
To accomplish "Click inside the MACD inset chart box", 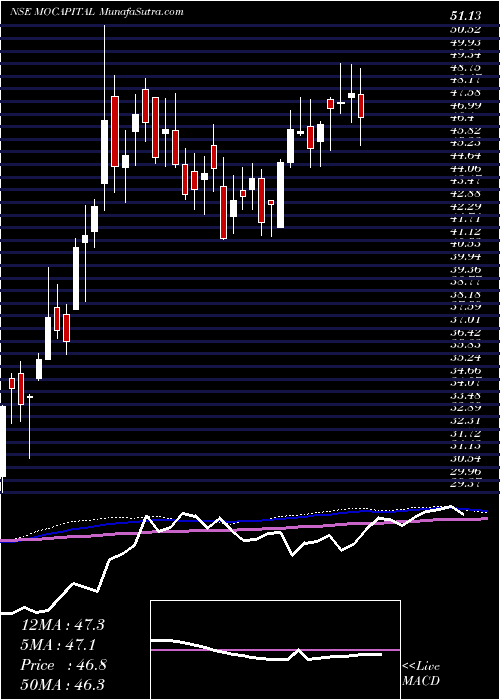I will [x=275, y=650].
